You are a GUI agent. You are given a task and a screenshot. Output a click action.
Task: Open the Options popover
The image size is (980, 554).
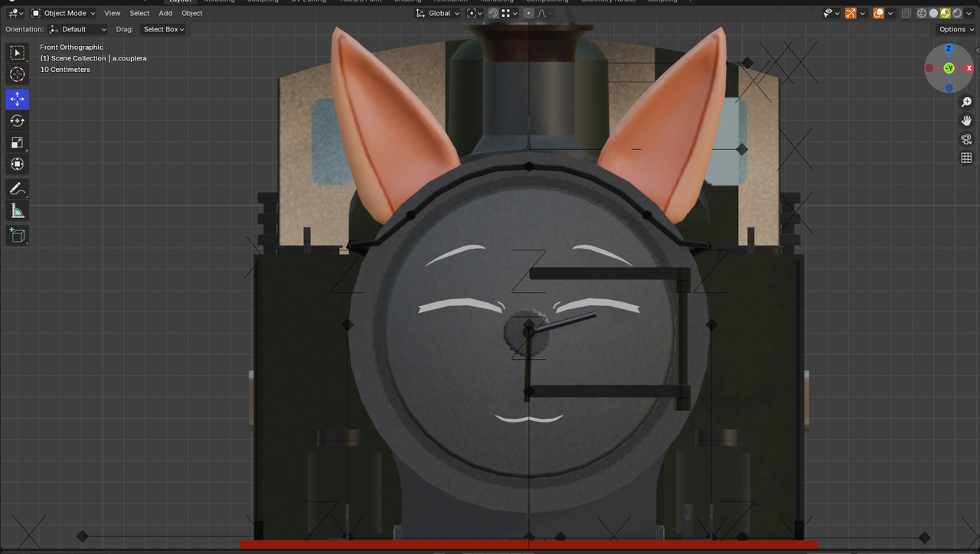955,29
